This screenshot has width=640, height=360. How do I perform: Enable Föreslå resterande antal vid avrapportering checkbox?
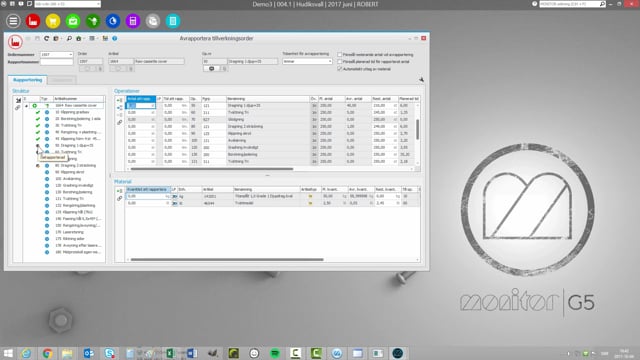click(340, 54)
